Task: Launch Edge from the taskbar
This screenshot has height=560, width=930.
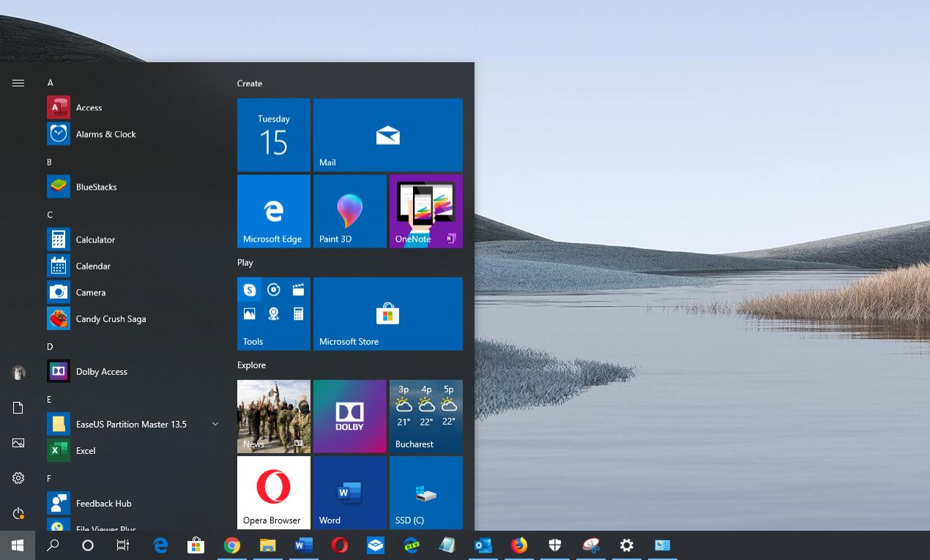Action: (160, 545)
